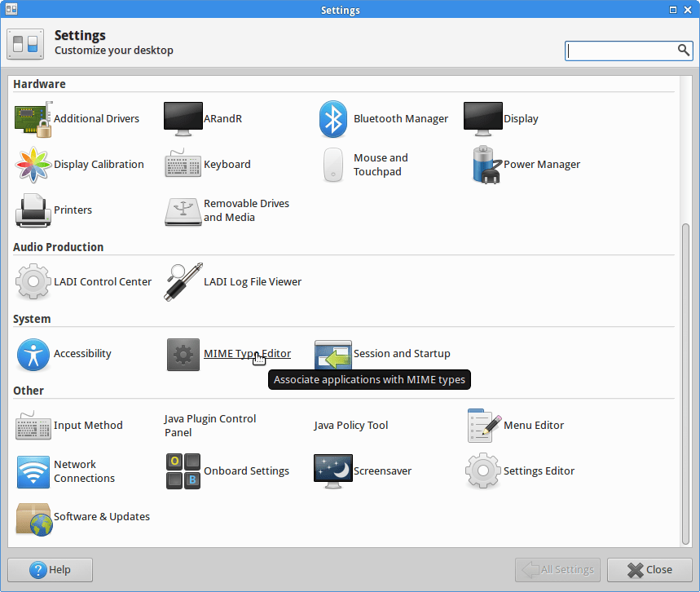
Task: Open Onboard Settings keys icon
Action: click(183, 471)
